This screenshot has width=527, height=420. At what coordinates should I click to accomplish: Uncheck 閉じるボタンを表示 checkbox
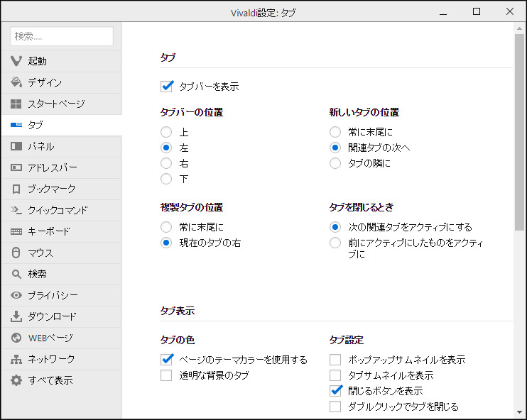coord(336,390)
